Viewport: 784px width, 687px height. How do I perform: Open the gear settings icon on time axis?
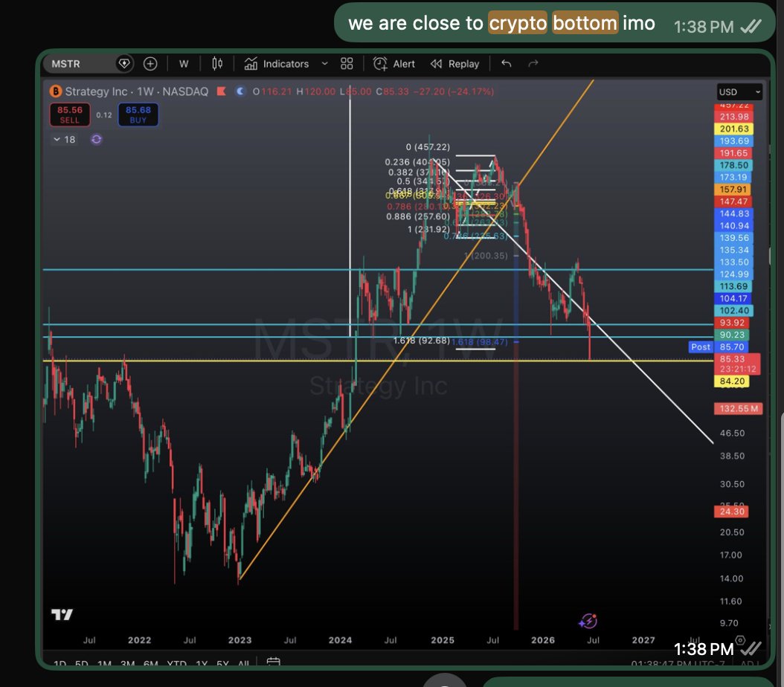pos(741,641)
